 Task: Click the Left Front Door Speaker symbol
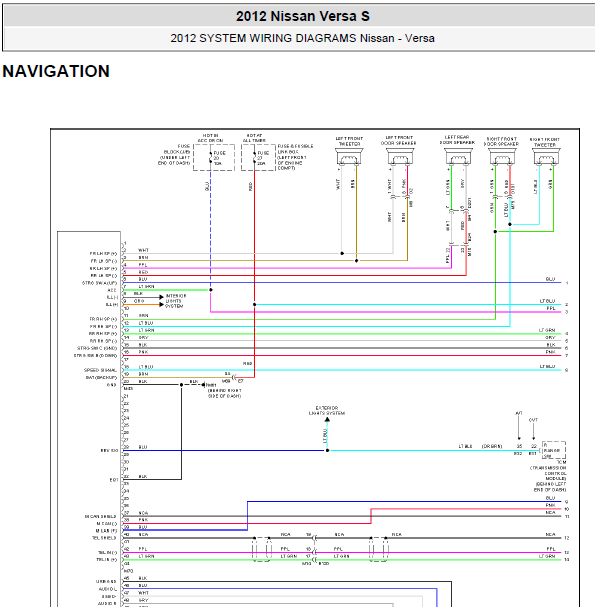click(x=400, y=157)
